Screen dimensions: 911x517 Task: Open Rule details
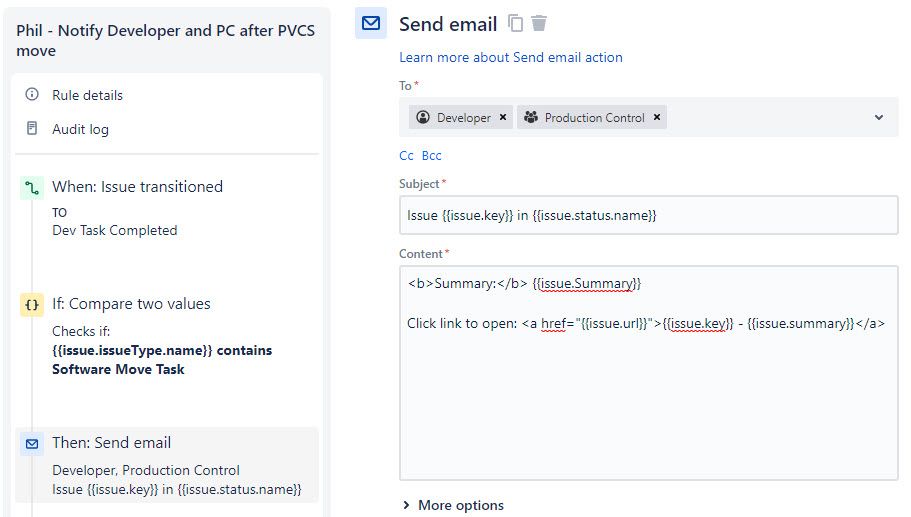pyautogui.click(x=88, y=95)
